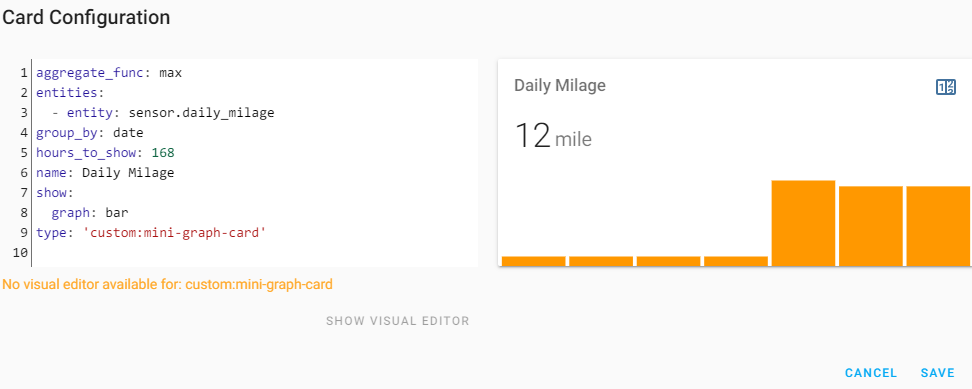Click the name: Daily Milage line
Viewport: 972px width, 389px height.
click(105, 173)
